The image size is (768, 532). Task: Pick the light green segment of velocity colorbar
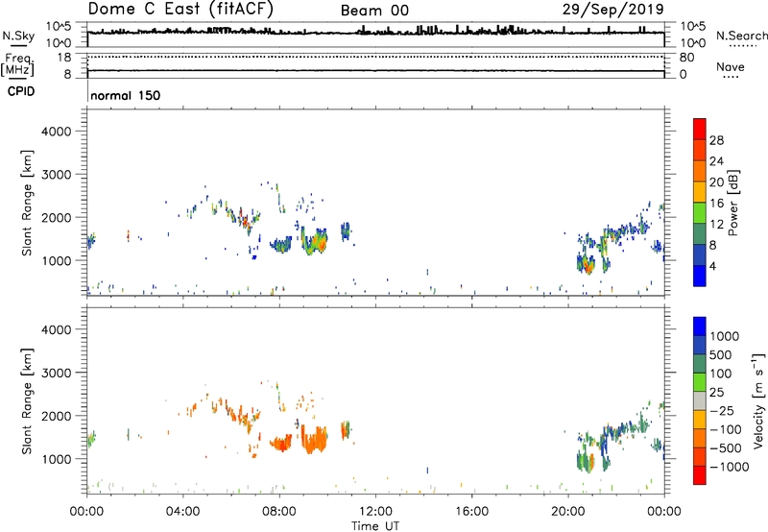point(700,382)
